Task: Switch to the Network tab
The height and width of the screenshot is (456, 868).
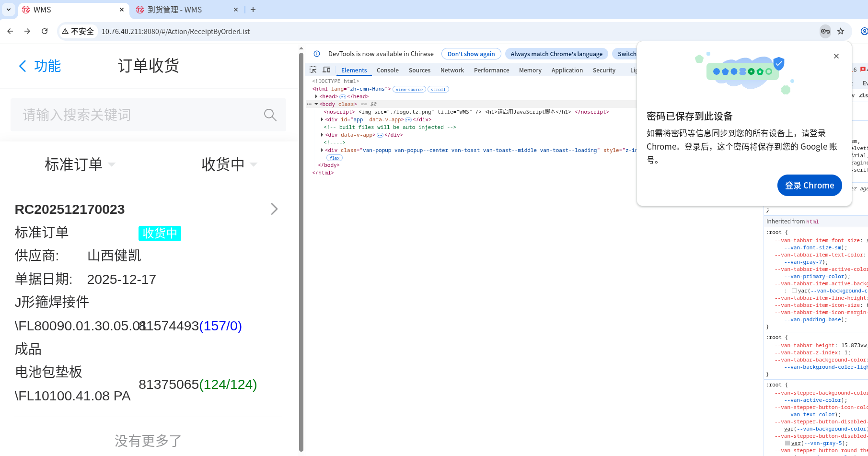Action: 452,70
